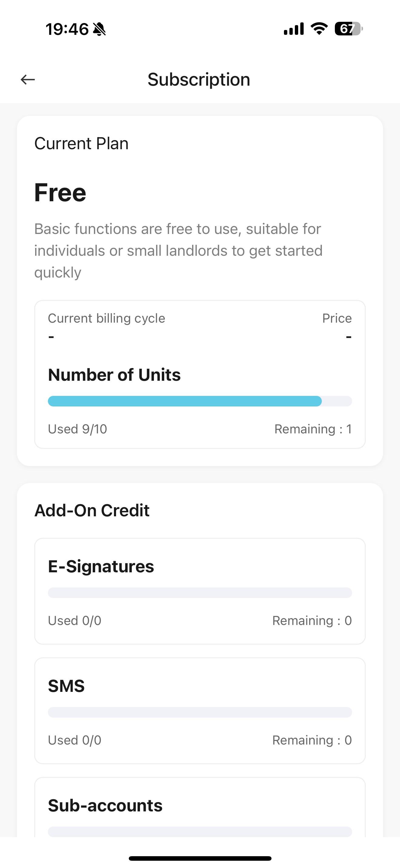Tap the Price label
Image resolution: width=400 pixels, height=868 pixels.
(337, 318)
